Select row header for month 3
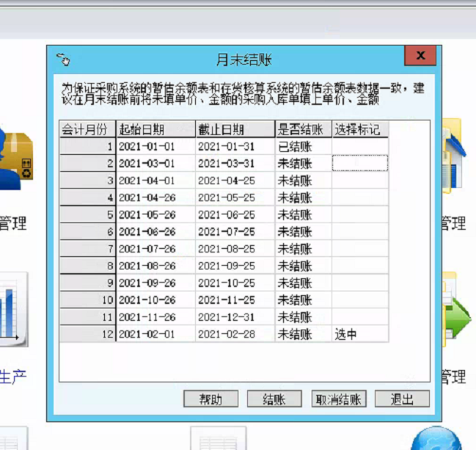Screen dimensions: 476x450 [87, 181]
